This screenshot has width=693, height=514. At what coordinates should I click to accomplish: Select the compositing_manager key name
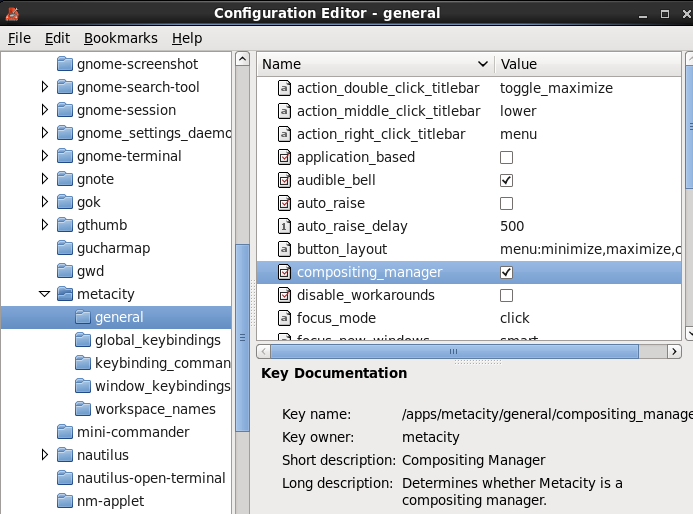pyautogui.click(x=369, y=272)
